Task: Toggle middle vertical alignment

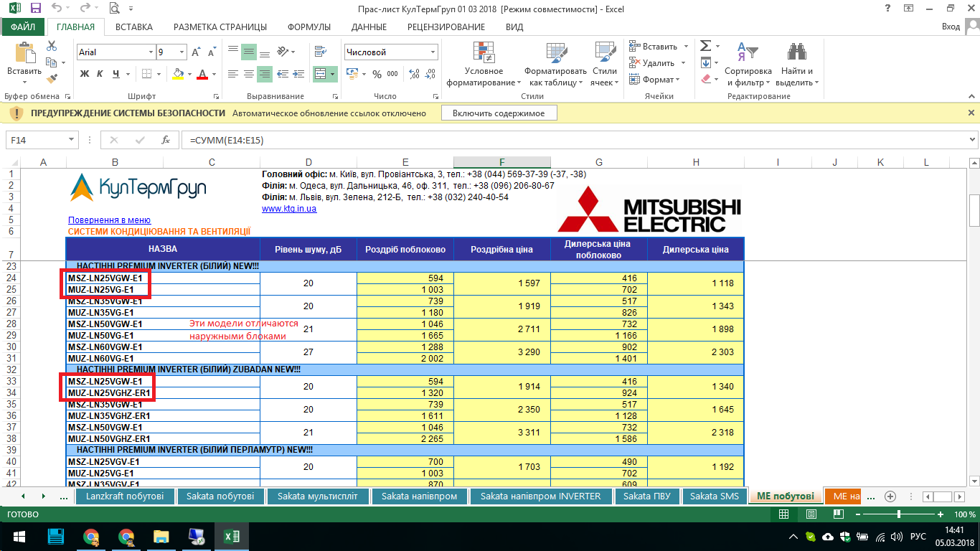Action: pyautogui.click(x=249, y=52)
